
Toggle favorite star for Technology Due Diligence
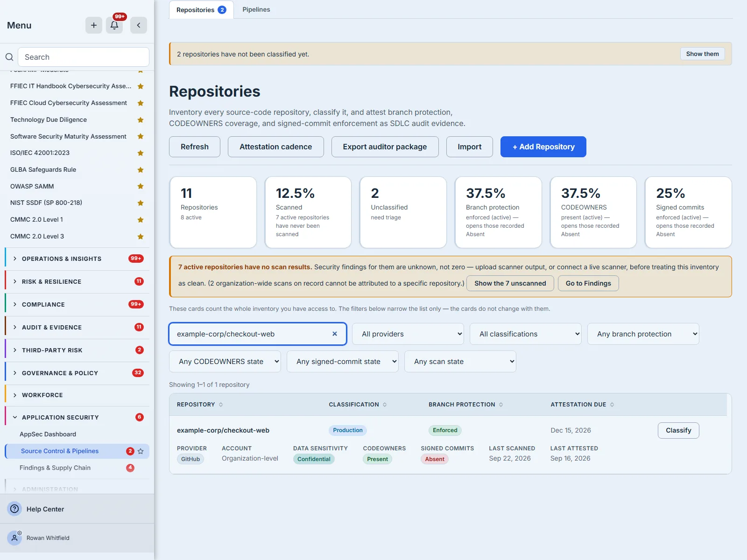click(x=141, y=120)
